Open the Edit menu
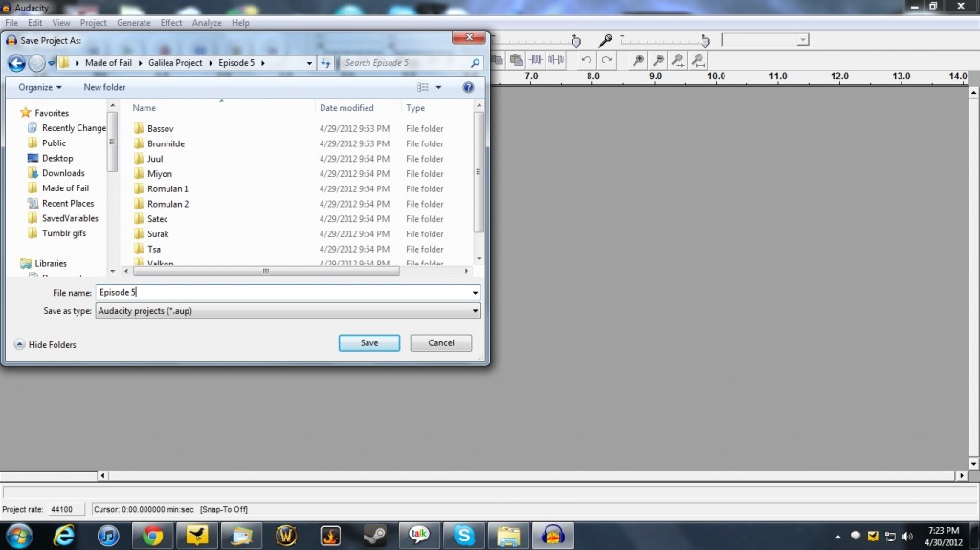980x550 pixels. 35,23
